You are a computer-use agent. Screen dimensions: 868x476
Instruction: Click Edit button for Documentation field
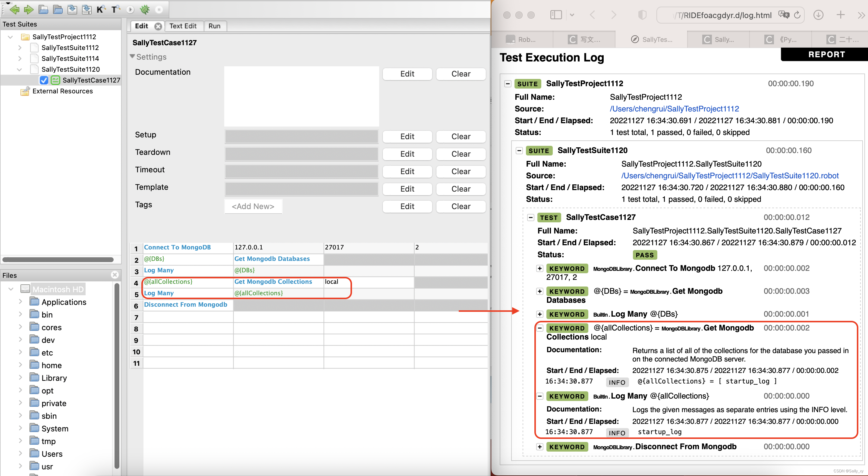pos(408,73)
